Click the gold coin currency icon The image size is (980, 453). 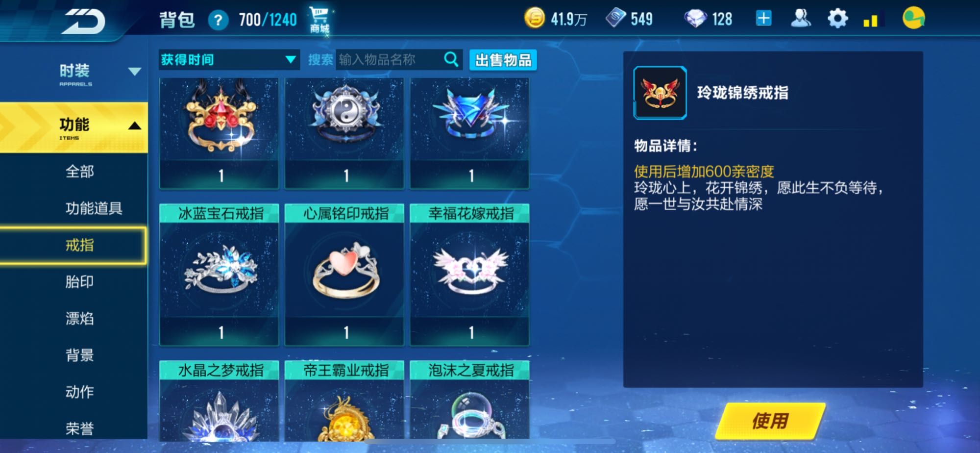535,19
